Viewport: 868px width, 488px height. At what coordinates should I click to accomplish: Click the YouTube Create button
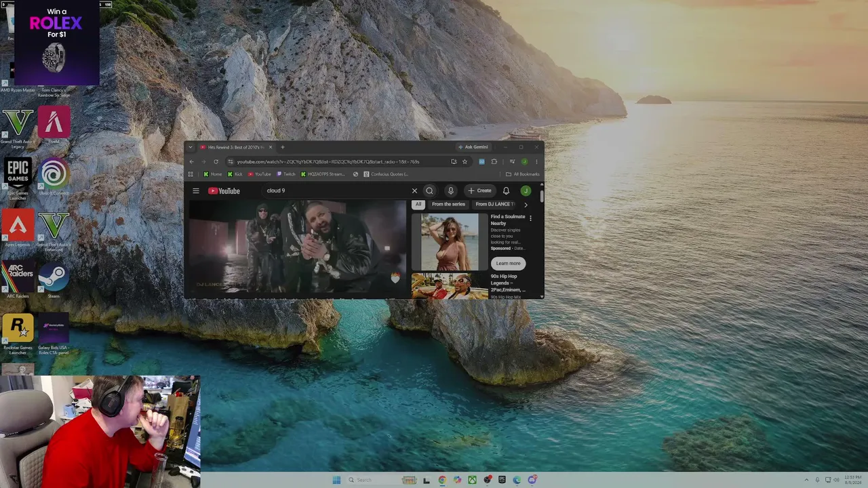pyautogui.click(x=479, y=191)
